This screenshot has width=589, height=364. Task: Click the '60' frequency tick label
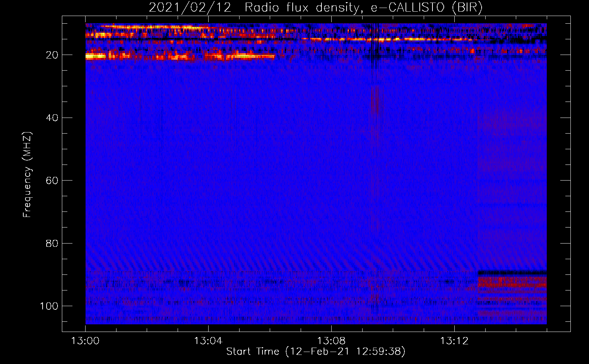tap(52, 181)
